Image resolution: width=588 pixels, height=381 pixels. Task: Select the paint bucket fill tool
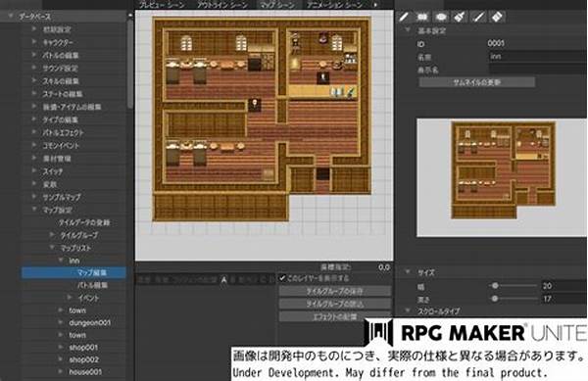coord(460,17)
